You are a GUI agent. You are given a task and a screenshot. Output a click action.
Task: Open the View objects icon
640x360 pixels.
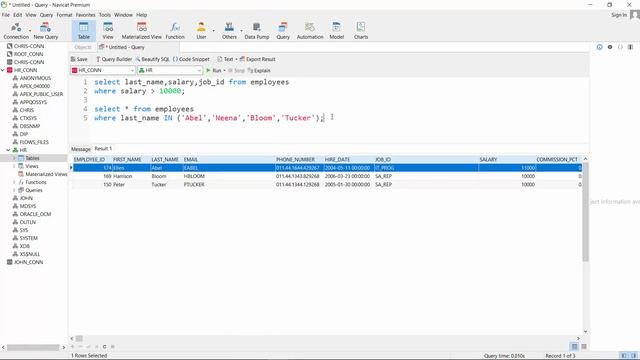pyautogui.click(x=108, y=31)
